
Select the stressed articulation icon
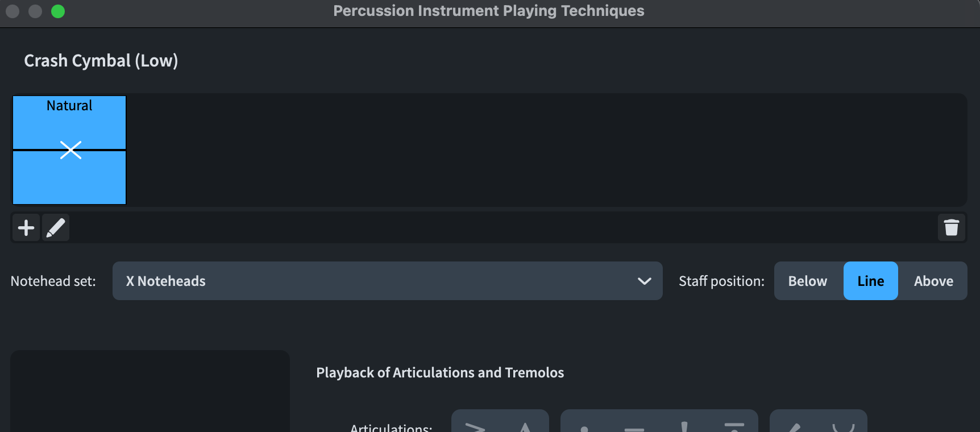click(x=794, y=425)
